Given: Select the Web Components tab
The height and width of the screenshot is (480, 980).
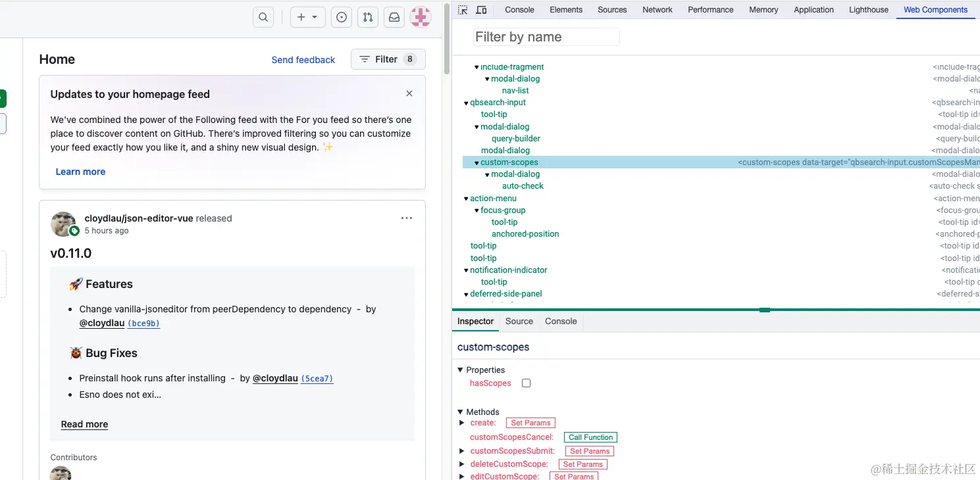Looking at the screenshot, I should tap(935, 10).
